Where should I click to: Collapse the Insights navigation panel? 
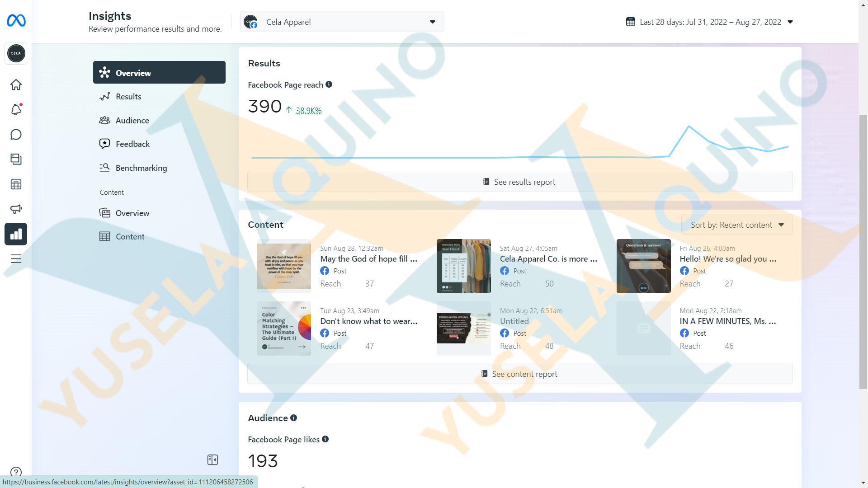[x=212, y=460]
